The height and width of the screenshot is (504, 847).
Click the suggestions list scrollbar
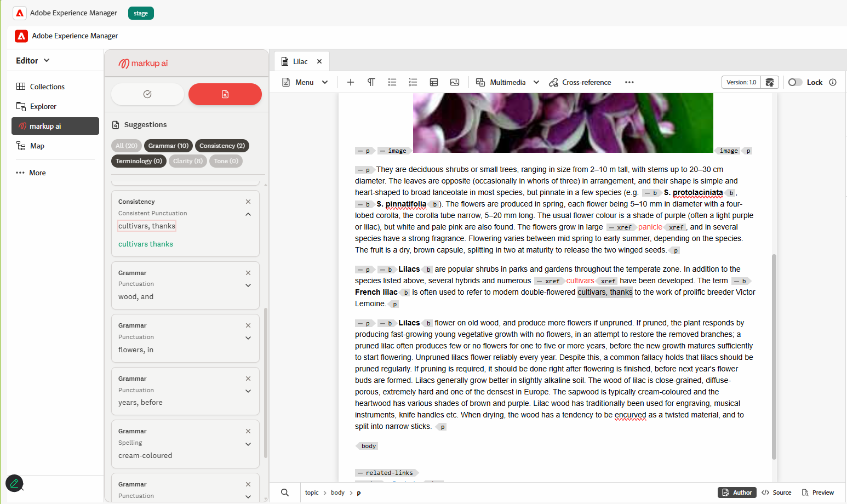266,382
